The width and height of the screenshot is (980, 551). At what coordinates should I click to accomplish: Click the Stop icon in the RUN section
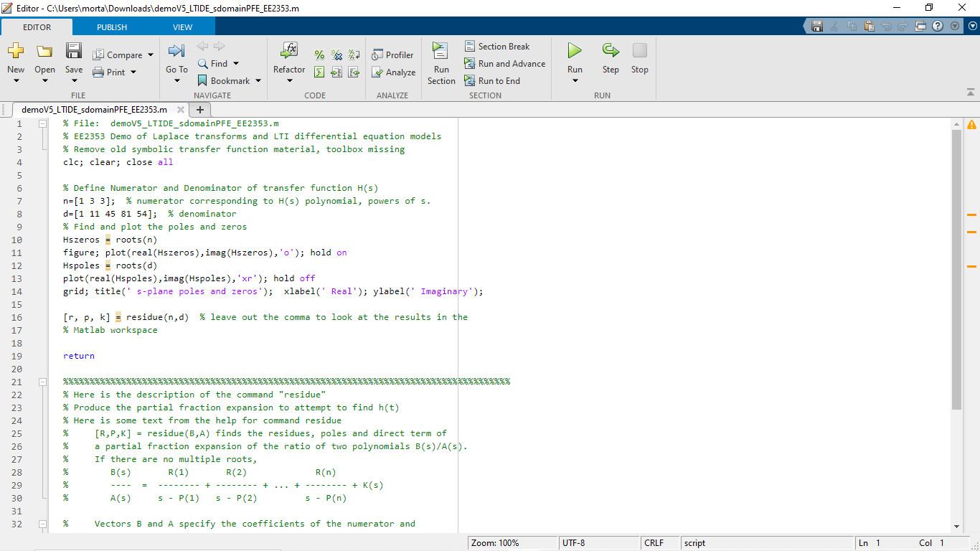coord(639,50)
